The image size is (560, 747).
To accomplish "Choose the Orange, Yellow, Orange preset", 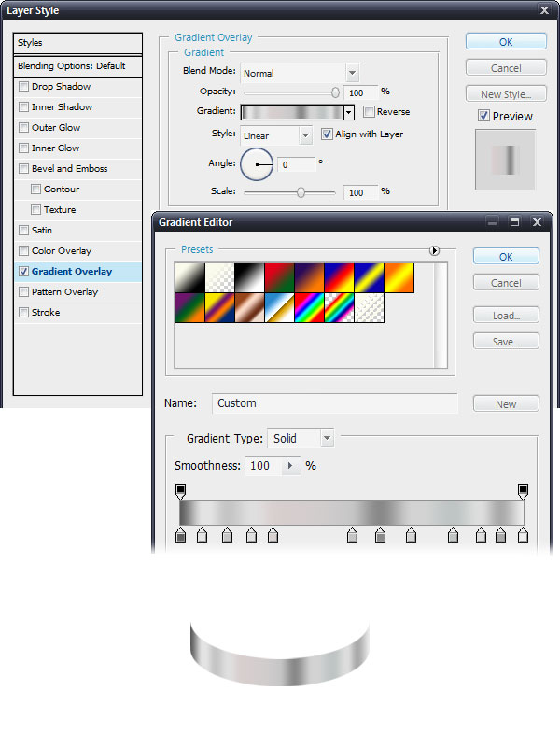I will pos(399,277).
